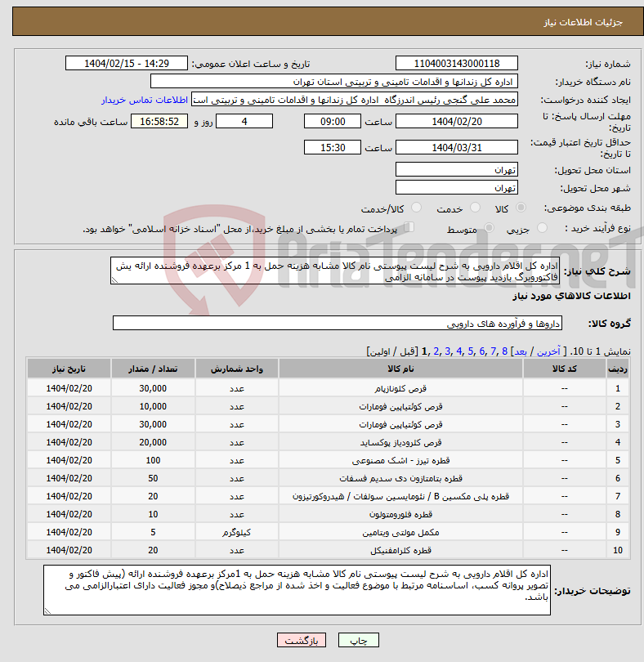Toggle the Islamic treasury payment checkbox
644x662 pixels.
pos(409,227)
